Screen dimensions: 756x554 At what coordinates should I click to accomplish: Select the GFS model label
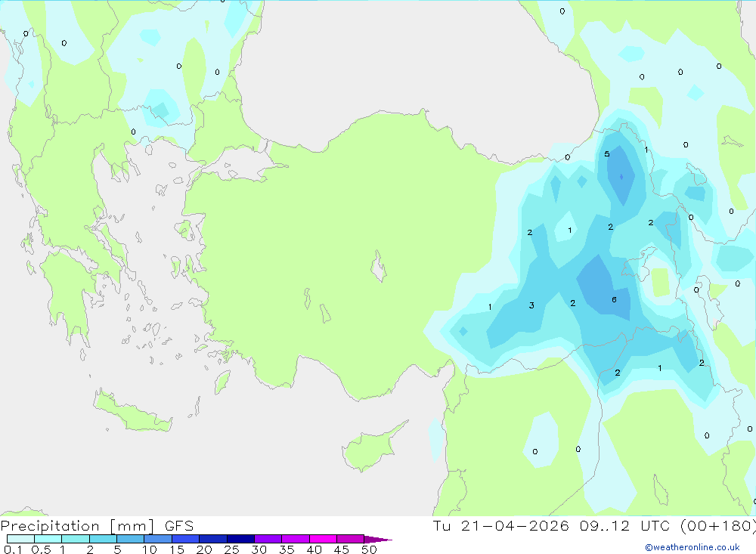pos(179,525)
